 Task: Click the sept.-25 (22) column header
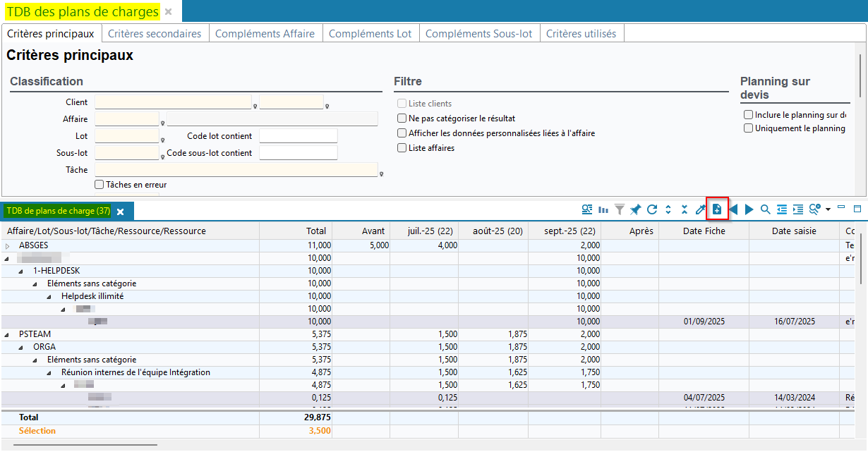[x=565, y=231]
